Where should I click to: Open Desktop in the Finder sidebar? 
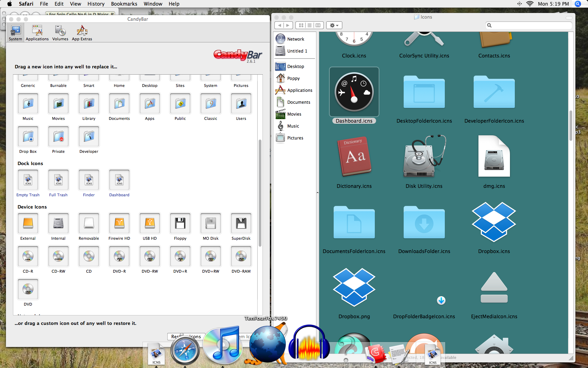pos(295,66)
